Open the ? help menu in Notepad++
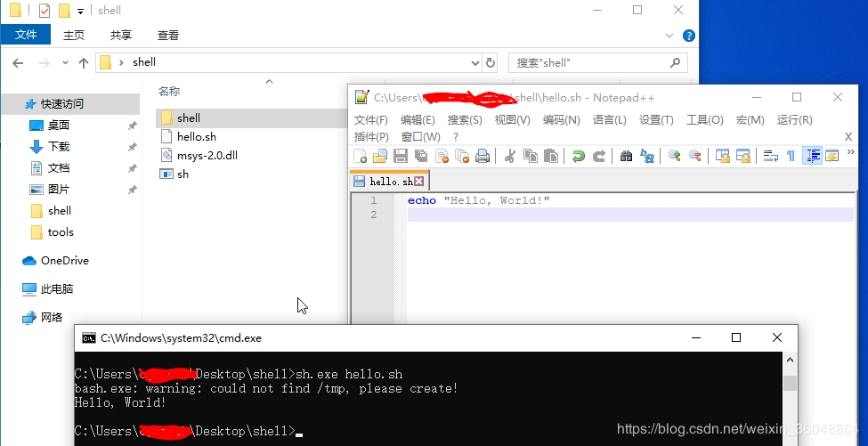Viewport: 868px width, 446px height. click(x=456, y=137)
